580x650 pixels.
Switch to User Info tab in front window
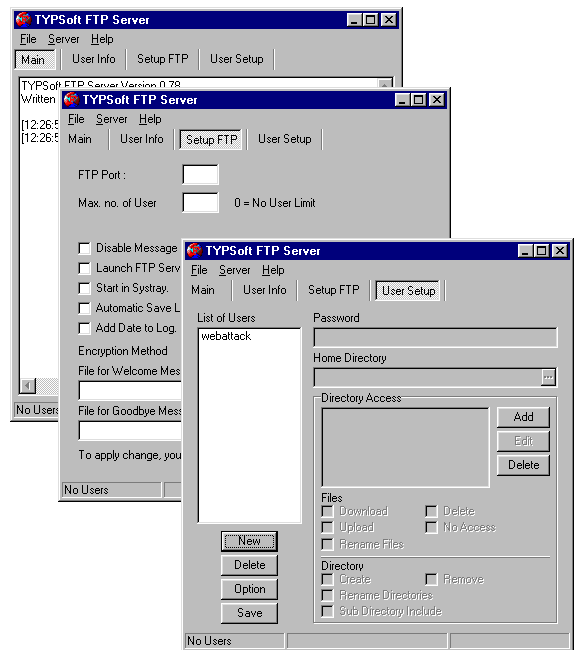point(265,290)
